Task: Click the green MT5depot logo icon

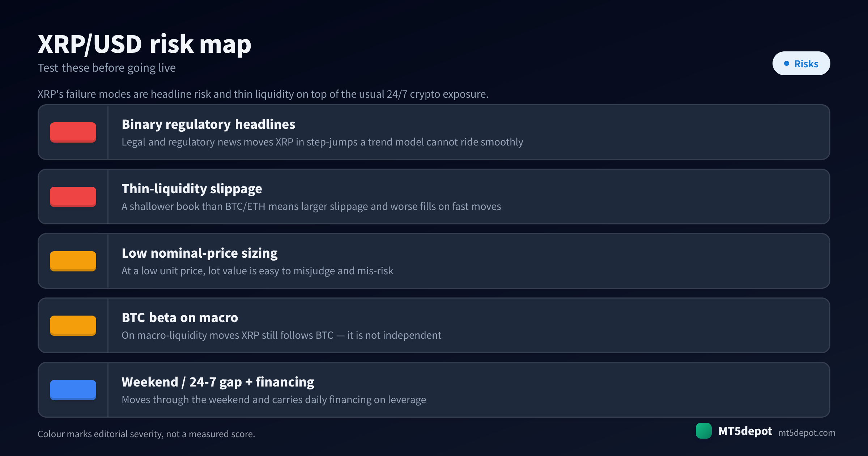Action: (x=703, y=431)
